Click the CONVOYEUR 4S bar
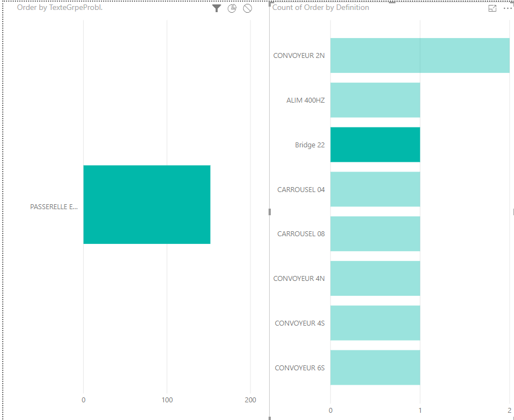514x420 pixels. pos(375,323)
